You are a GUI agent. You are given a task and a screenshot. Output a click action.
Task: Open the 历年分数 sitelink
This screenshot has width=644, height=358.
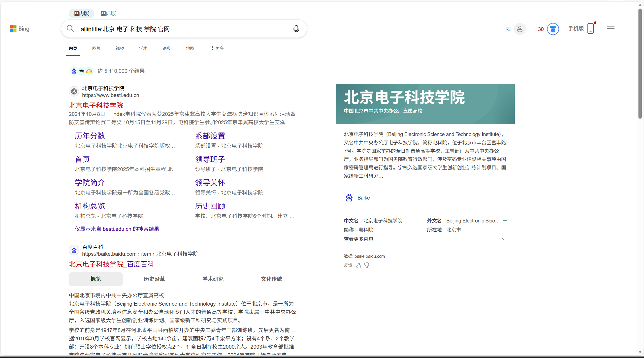point(90,136)
